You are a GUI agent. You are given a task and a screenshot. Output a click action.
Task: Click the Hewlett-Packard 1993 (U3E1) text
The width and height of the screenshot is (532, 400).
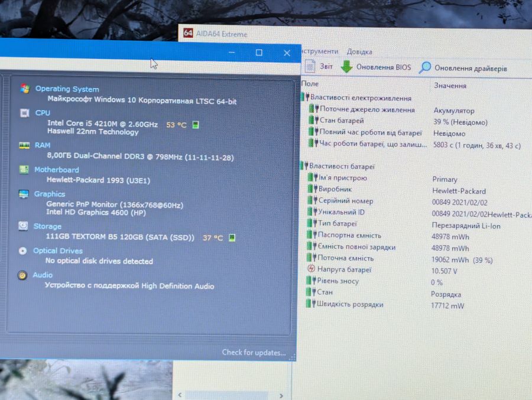coord(98,180)
